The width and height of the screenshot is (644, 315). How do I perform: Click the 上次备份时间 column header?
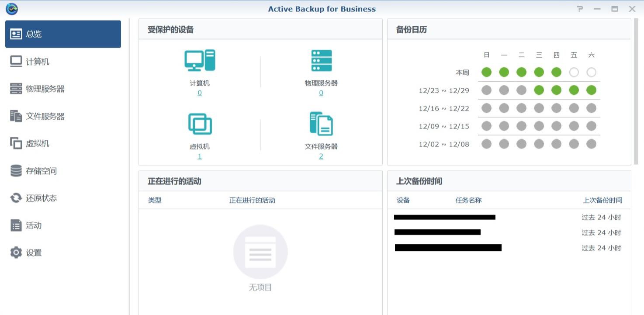coord(602,200)
